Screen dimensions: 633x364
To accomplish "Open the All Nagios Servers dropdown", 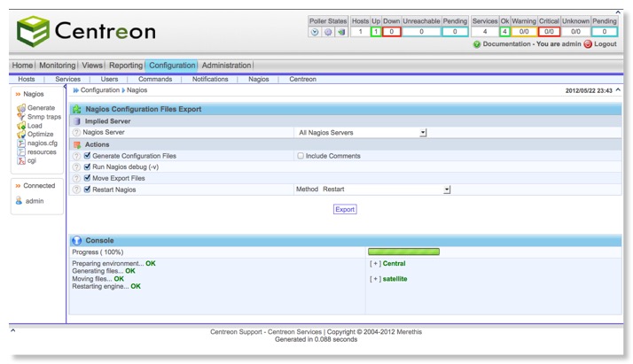I will click(x=362, y=133).
